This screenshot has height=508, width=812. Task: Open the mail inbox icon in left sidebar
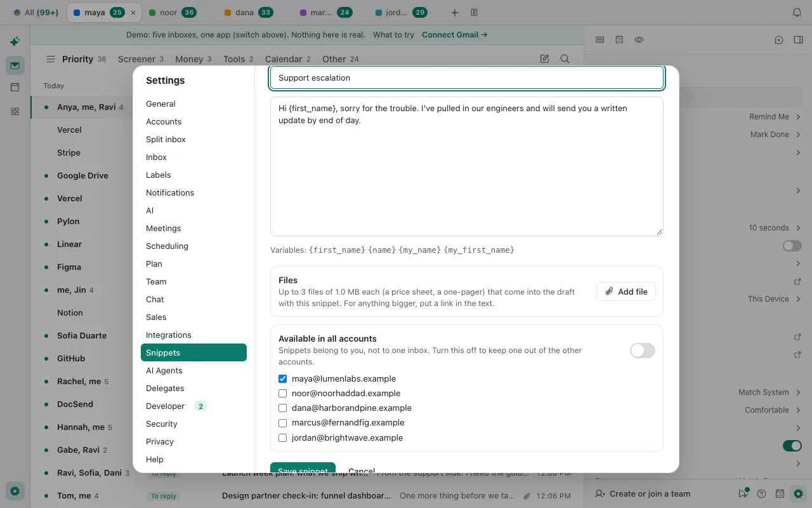click(15, 65)
